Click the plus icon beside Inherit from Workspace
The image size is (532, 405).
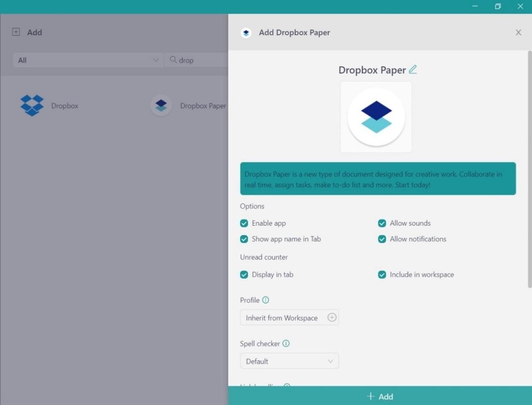click(x=332, y=317)
